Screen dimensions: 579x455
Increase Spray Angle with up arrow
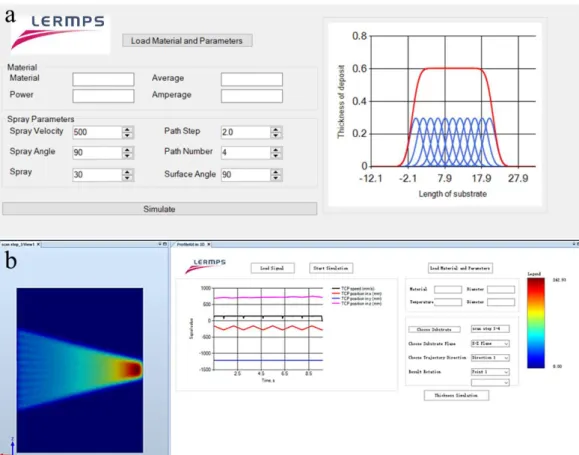click(128, 150)
